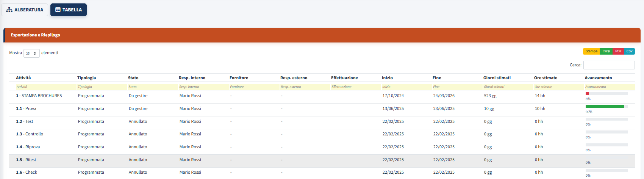Viewport: 644px width, 179px height.
Task: Sort table by Stato column
Action: (133, 78)
